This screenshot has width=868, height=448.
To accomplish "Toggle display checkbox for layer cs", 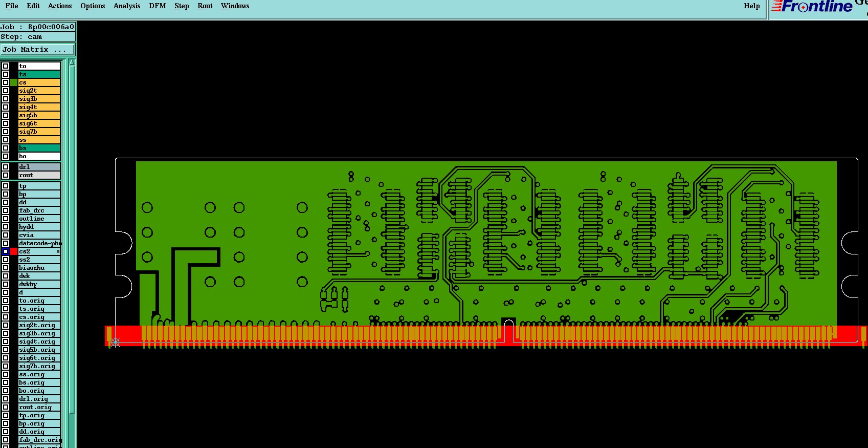I will pos(6,82).
